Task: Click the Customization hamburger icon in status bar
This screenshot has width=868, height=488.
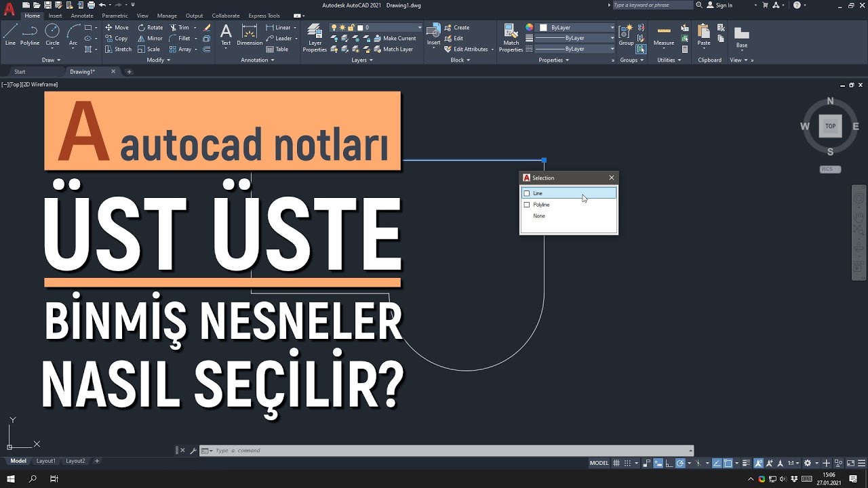Action: point(861,463)
